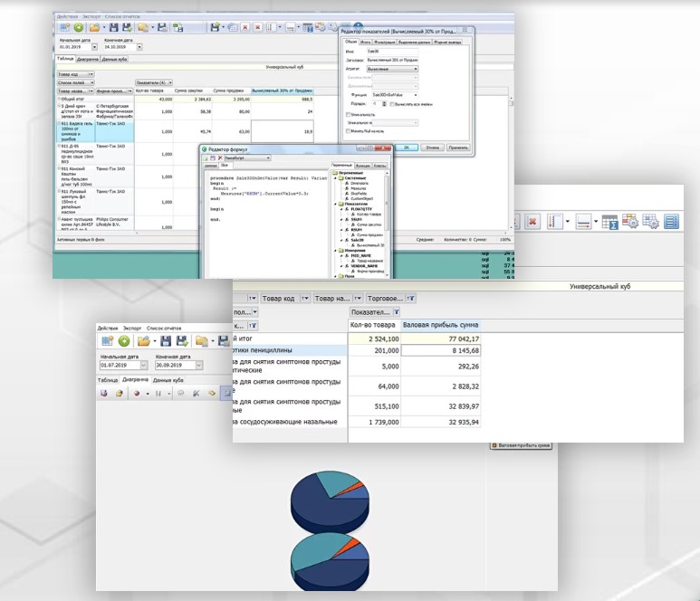Switch to 'Данные куба' tab in chart window
Screen dimensions: 700x601
tap(168, 380)
